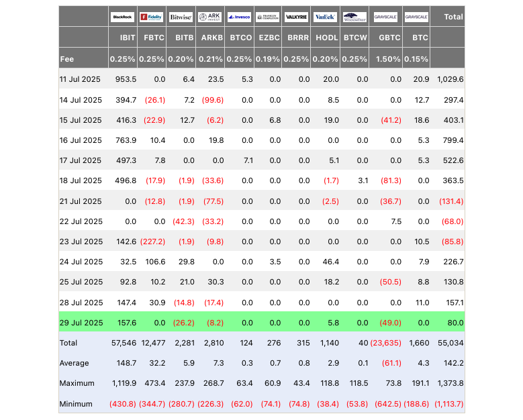Click GBTC outflow (81.3)
This screenshot has height=420, width=523.
[x=391, y=180]
